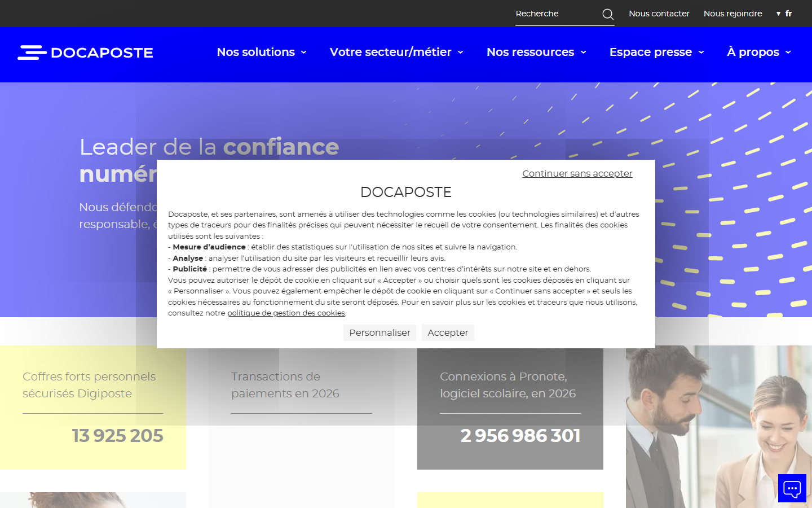Open À propos menu item
Screen dimensions: 812x508
tap(753, 52)
